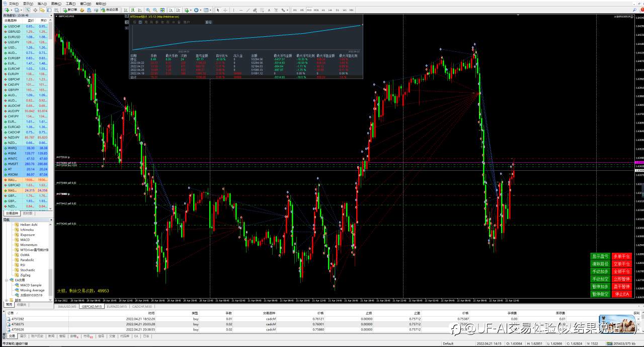Screen dimensions: 644x347
Task: Switch chart to W1 timeframe
Action: (345, 10)
